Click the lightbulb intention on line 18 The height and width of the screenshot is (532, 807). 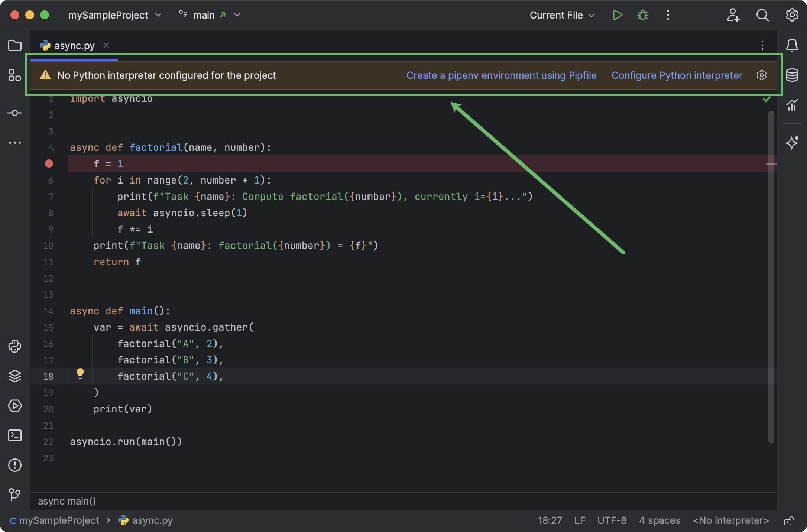click(81, 374)
